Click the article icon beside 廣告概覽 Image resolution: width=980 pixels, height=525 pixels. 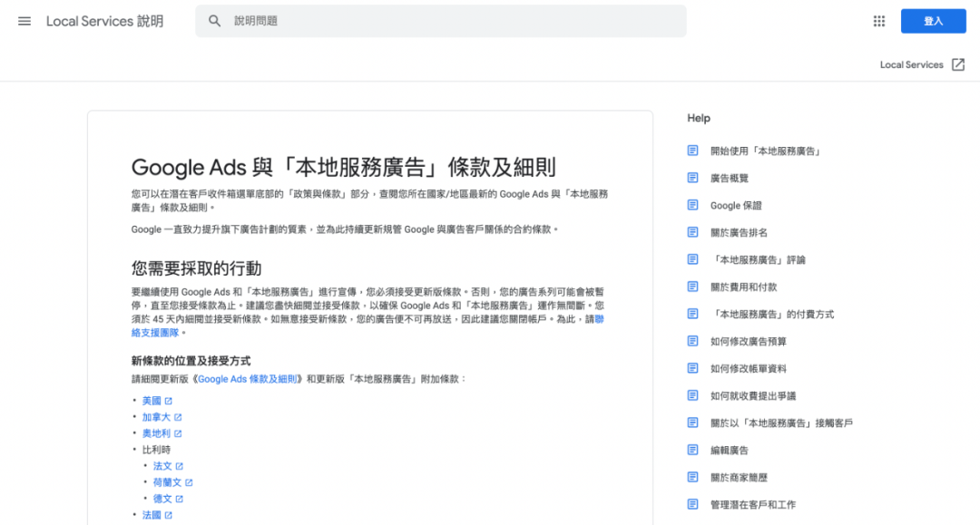693,178
